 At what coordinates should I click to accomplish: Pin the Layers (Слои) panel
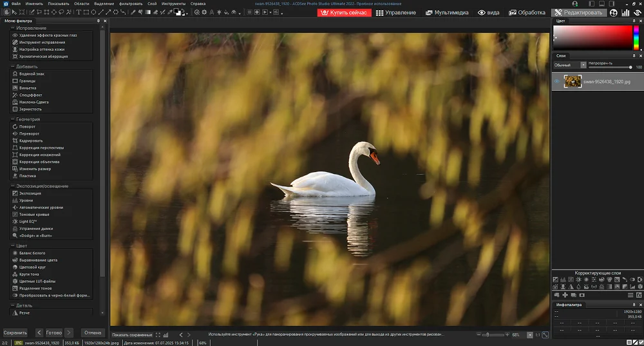634,55
